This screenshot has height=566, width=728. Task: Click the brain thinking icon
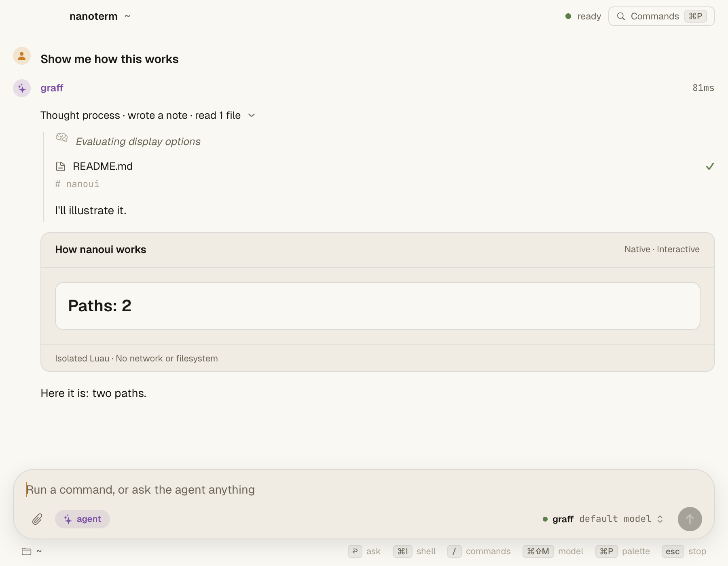(61, 137)
